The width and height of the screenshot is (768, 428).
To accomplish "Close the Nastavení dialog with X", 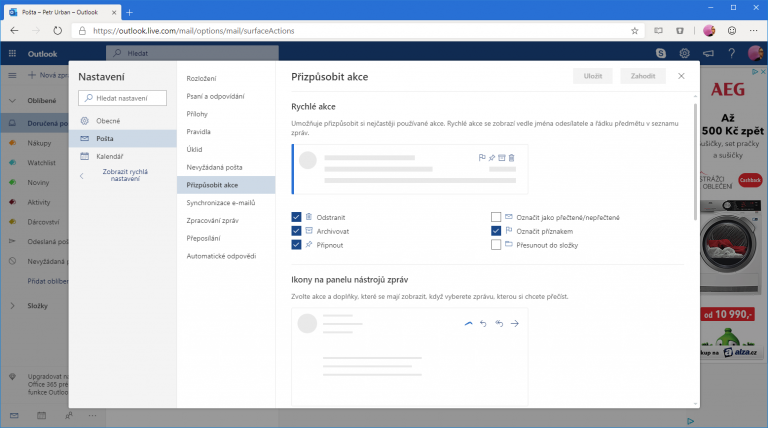I will [x=681, y=76].
